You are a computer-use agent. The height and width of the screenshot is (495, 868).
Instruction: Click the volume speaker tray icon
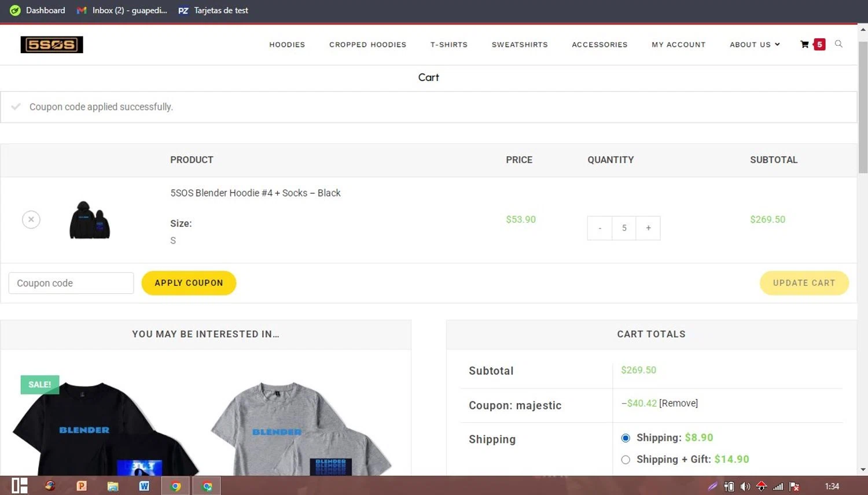coord(745,486)
